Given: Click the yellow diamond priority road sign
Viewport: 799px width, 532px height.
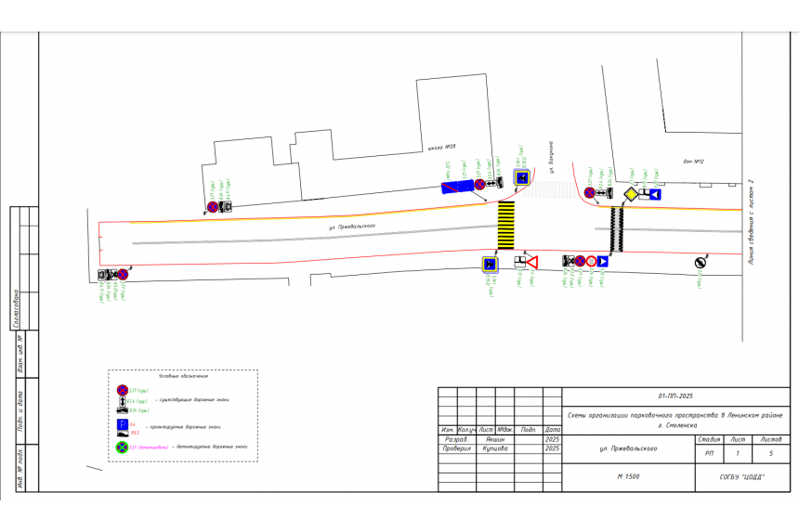Looking at the screenshot, I should tap(631, 194).
